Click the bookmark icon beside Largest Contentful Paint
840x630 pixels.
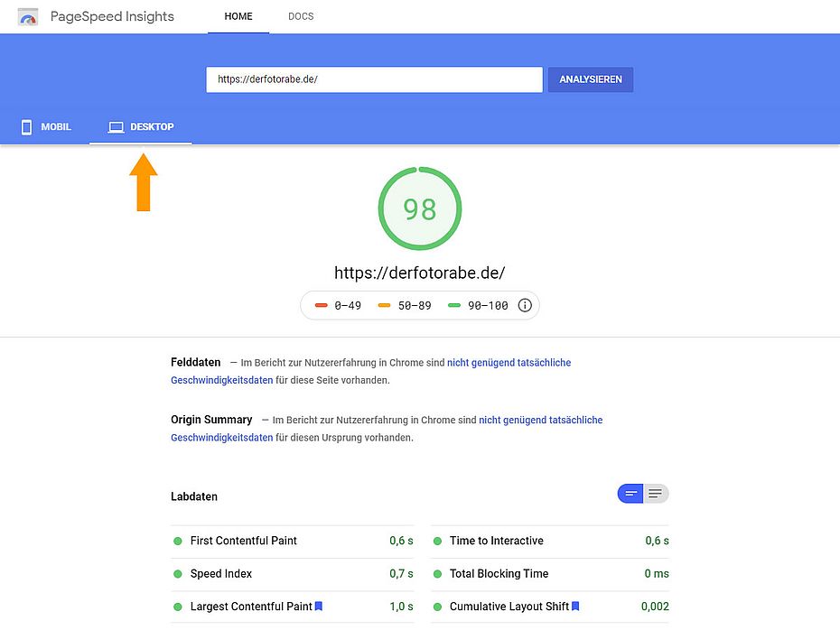(318, 606)
